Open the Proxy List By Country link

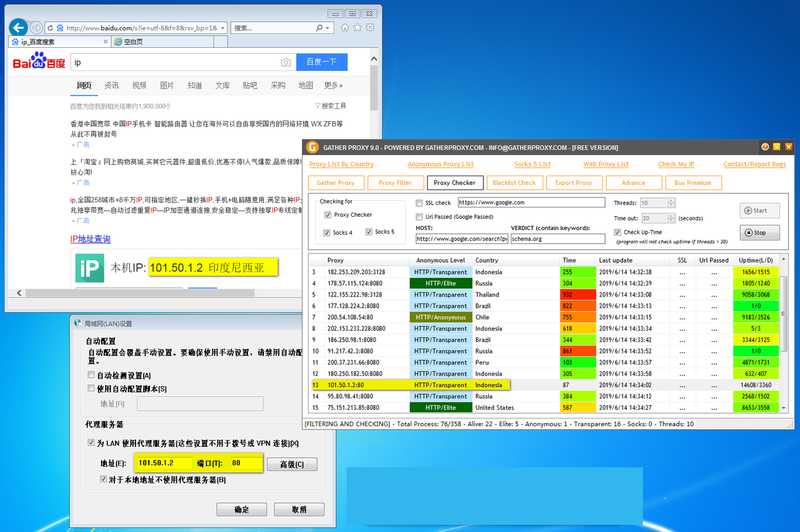(x=341, y=164)
